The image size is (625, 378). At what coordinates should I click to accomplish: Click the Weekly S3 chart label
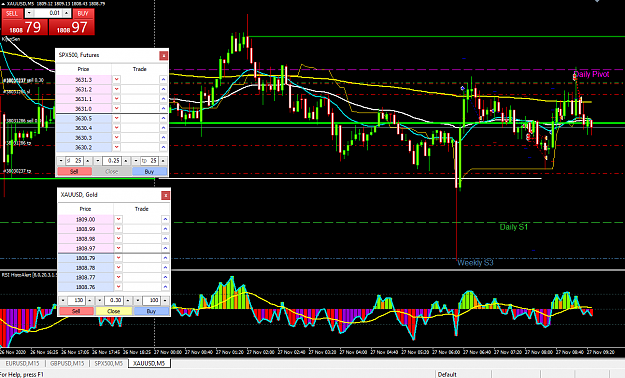(x=475, y=262)
